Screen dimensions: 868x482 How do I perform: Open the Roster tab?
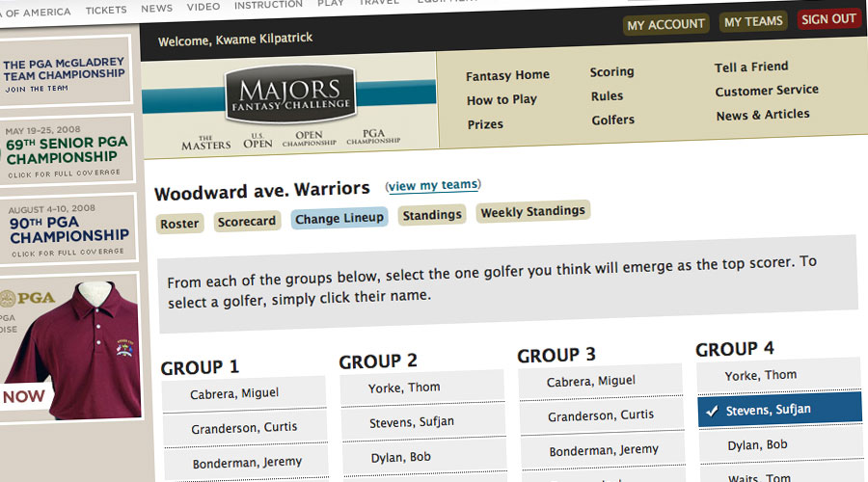tap(179, 224)
